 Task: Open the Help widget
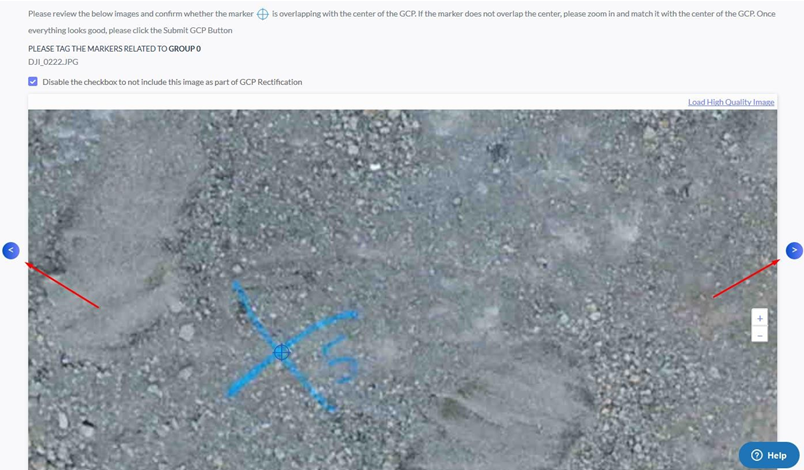click(769, 455)
